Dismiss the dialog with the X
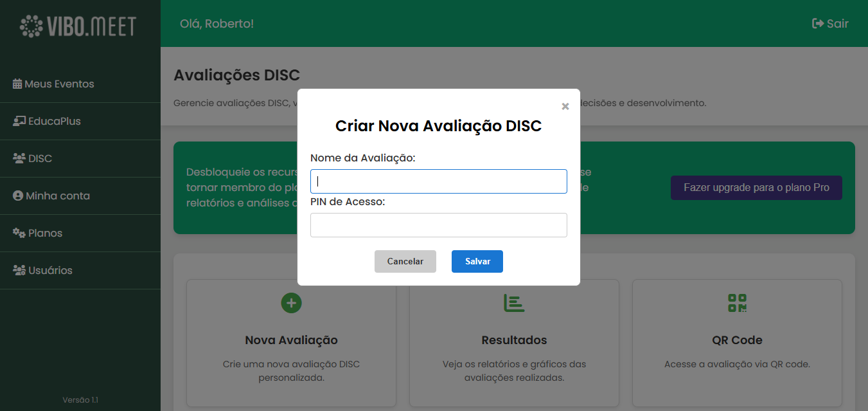 (565, 106)
